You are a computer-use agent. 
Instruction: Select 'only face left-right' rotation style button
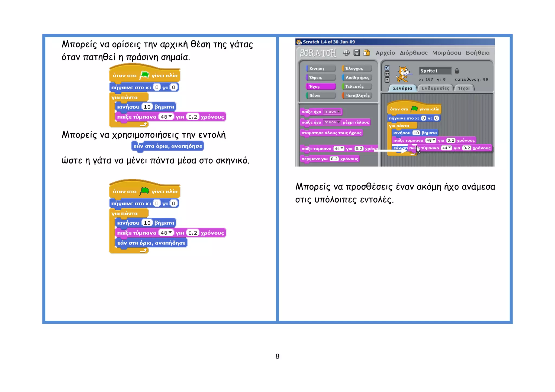click(x=387, y=74)
